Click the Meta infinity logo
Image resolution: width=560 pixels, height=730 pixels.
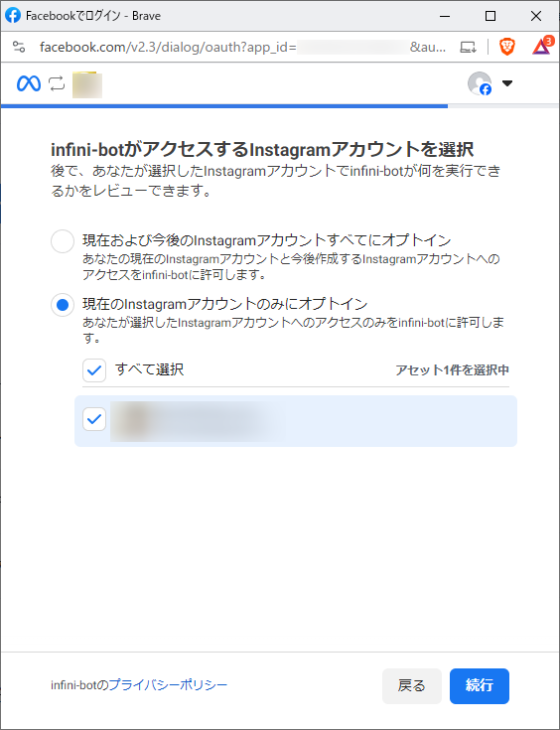29,83
